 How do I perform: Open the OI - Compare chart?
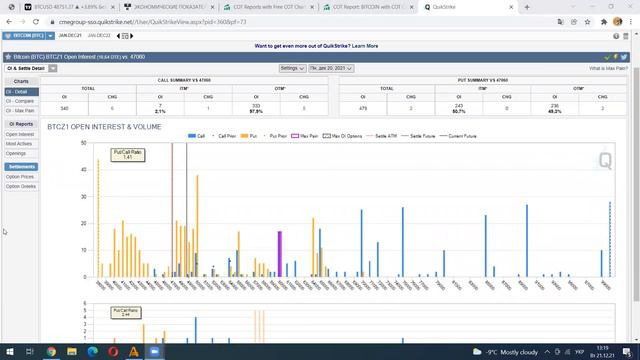coord(21,101)
